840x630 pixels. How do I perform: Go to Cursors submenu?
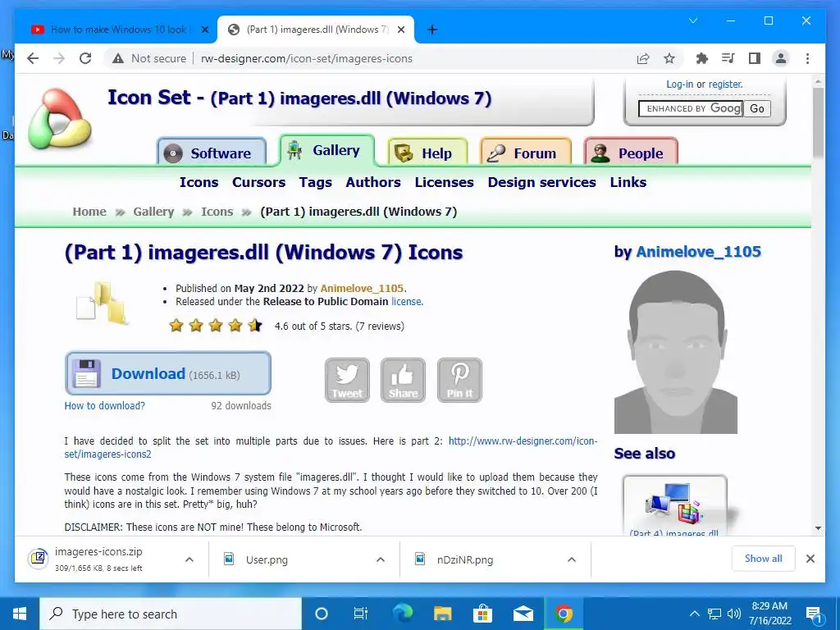(x=258, y=182)
